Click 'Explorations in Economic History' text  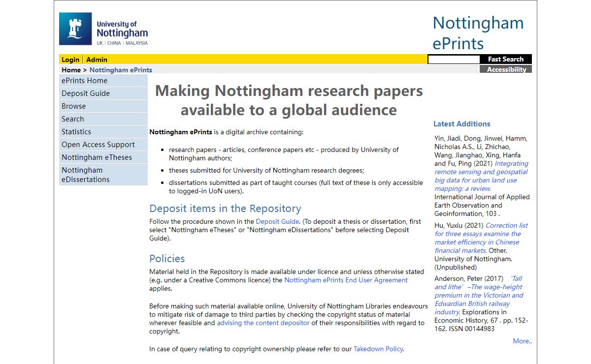point(470,316)
